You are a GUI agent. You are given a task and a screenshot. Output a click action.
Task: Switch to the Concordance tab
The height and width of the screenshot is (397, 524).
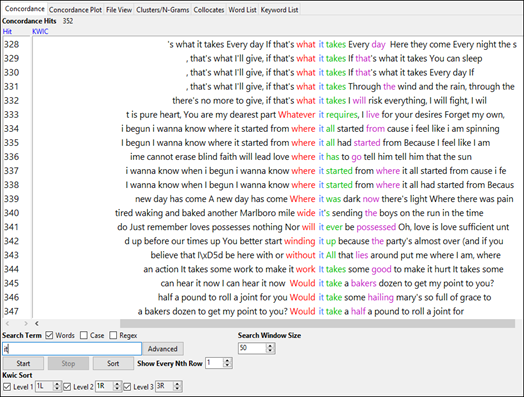(24, 9)
